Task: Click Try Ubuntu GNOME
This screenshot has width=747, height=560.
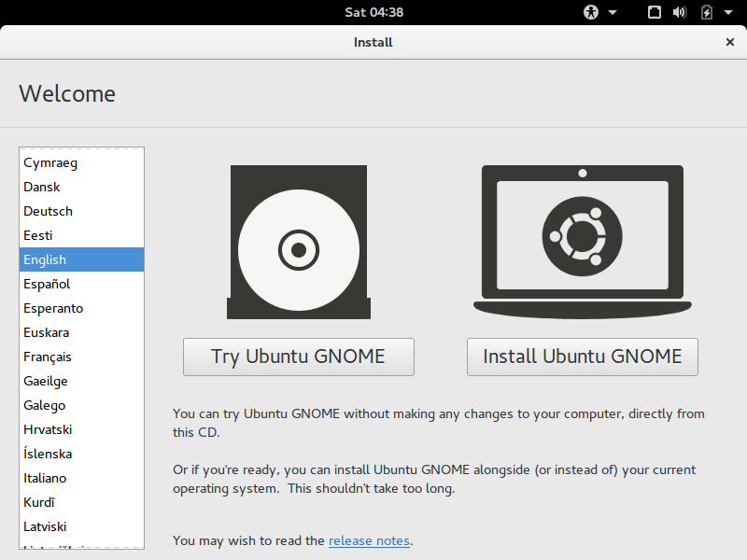Action: pyautogui.click(x=298, y=357)
